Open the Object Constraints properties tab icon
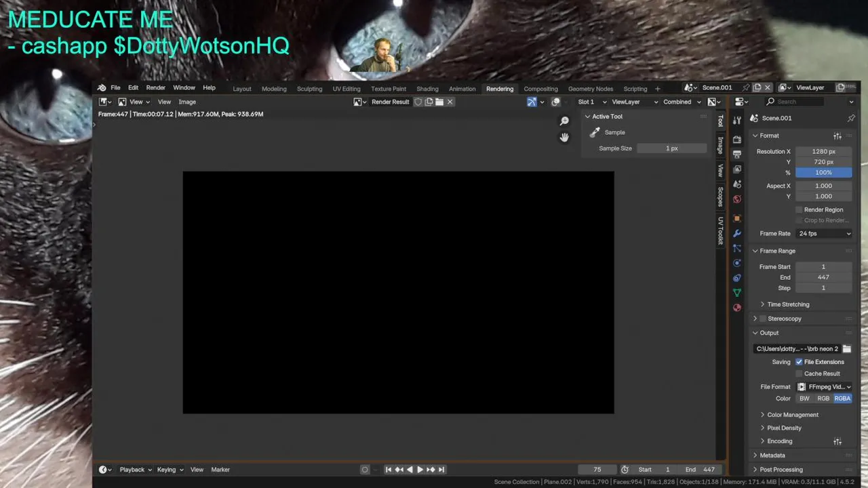The height and width of the screenshot is (488, 868). pos(737,278)
